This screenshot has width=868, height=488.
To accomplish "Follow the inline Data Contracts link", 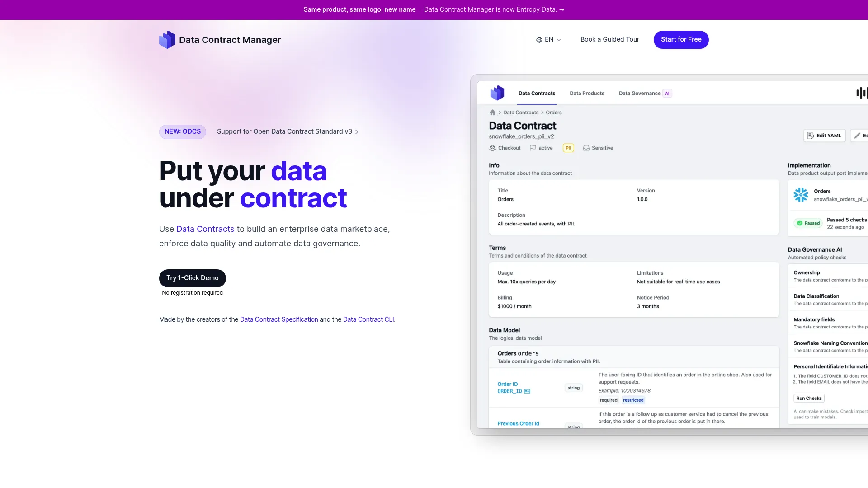I will click(x=205, y=229).
